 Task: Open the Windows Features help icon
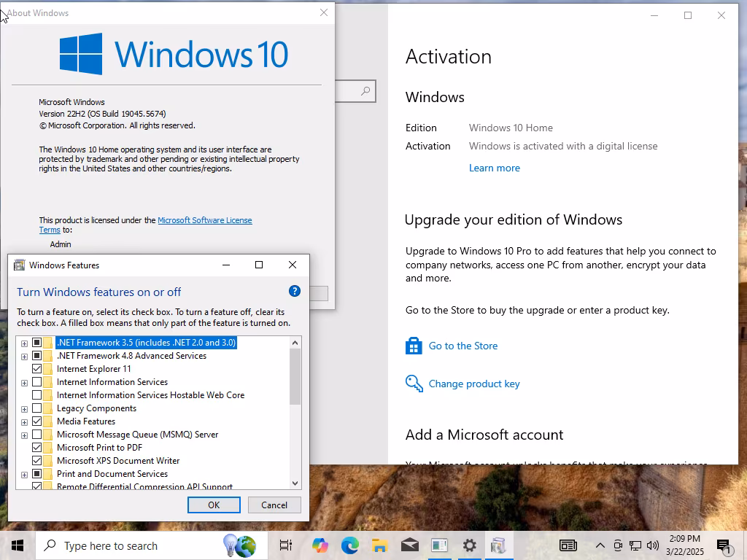295,291
